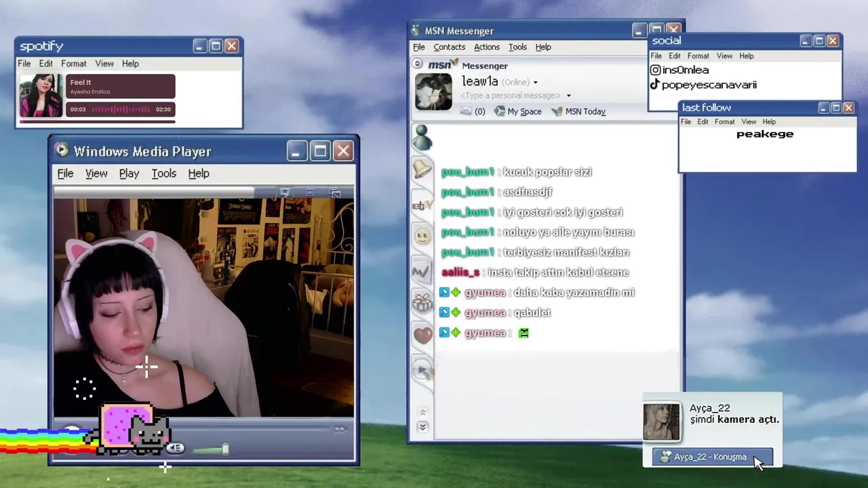Open the Edit menu in last follow window
This screenshot has width=868, height=488.
click(703, 122)
